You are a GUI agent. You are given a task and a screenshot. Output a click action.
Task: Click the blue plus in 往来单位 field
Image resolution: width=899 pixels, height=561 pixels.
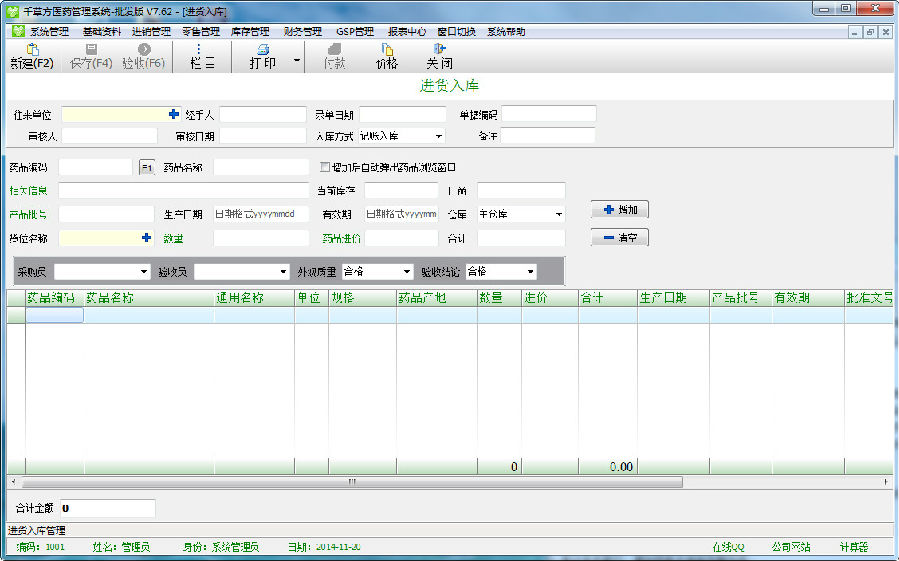coord(174,114)
